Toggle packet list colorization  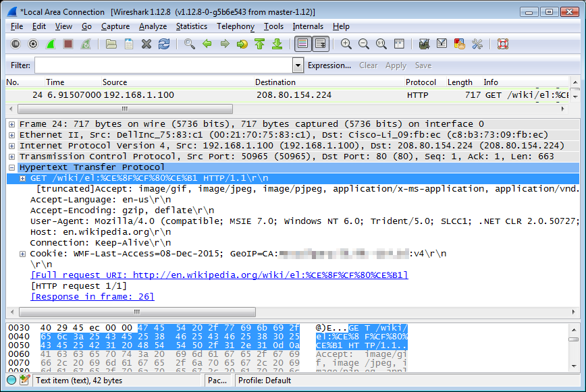coord(302,44)
